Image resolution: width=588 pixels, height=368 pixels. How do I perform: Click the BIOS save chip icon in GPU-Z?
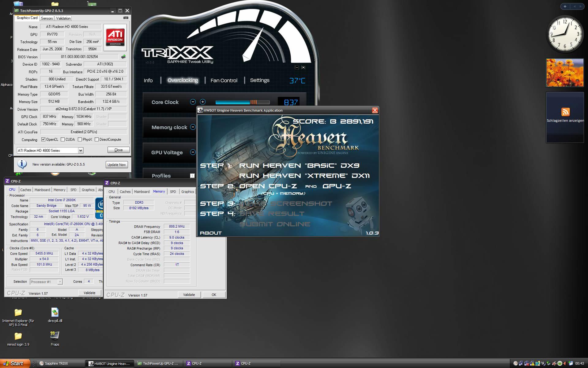[x=123, y=56]
